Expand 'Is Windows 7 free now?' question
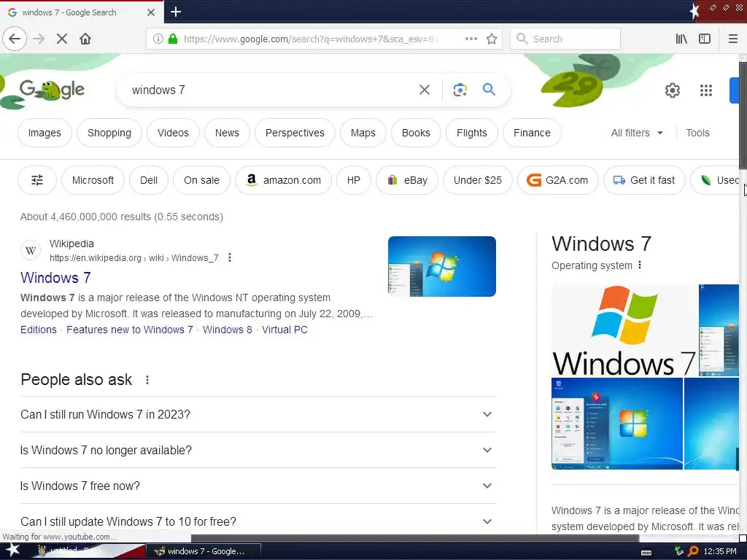This screenshot has width=747, height=560. click(x=258, y=486)
